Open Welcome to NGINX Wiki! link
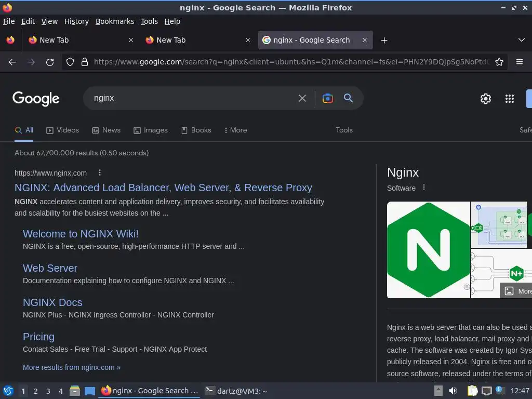The height and width of the screenshot is (399, 532). click(81, 234)
